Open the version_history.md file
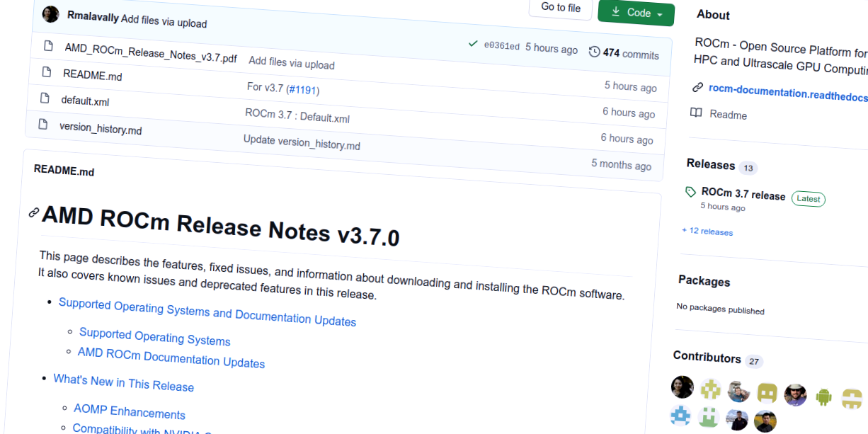 tap(101, 128)
